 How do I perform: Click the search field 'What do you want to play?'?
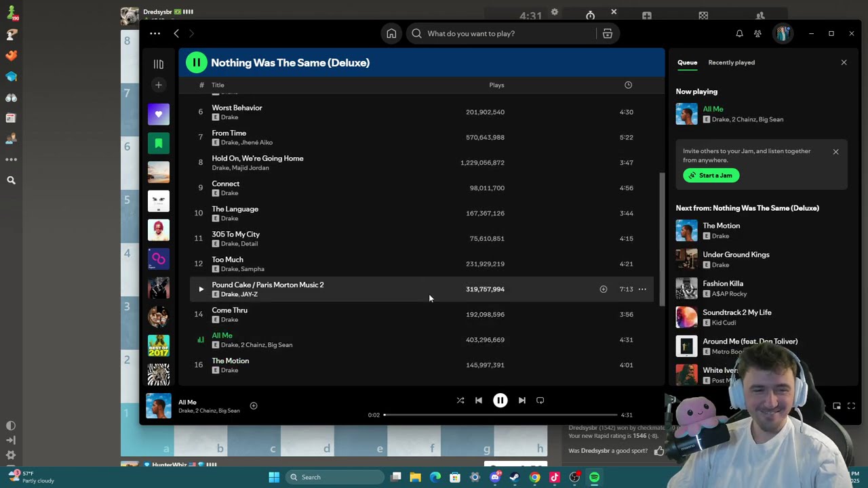(x=502, y=33)
